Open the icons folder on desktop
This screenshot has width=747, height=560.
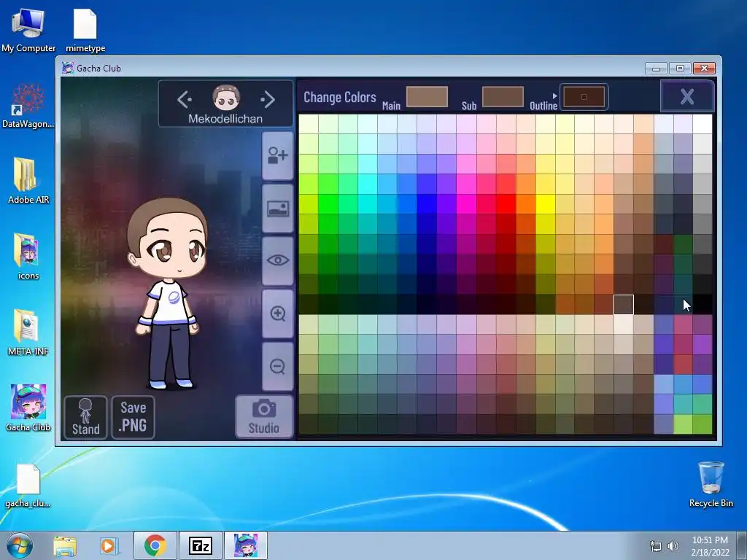click(x=28, y=257)
